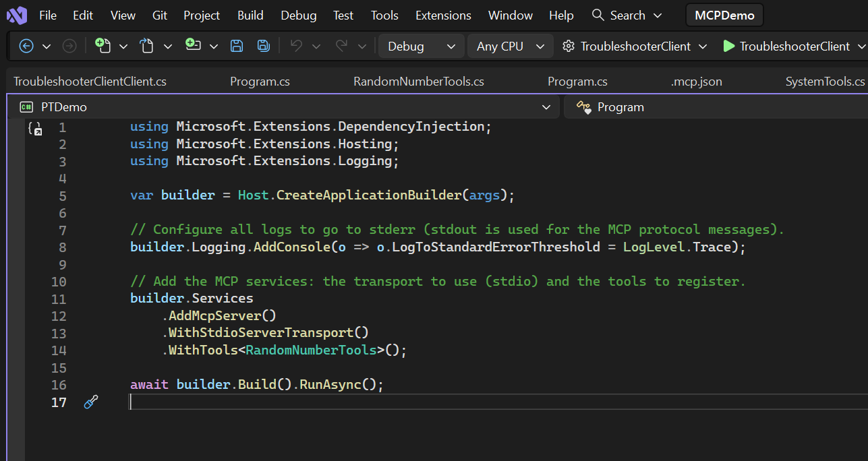Click the Navigate Backward icon
The height and width of the screenshot is (461, 868).
point(26,46)
